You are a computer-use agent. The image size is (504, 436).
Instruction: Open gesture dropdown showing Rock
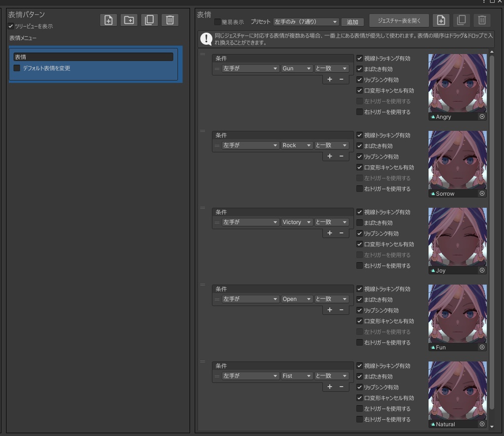[296, 145]
